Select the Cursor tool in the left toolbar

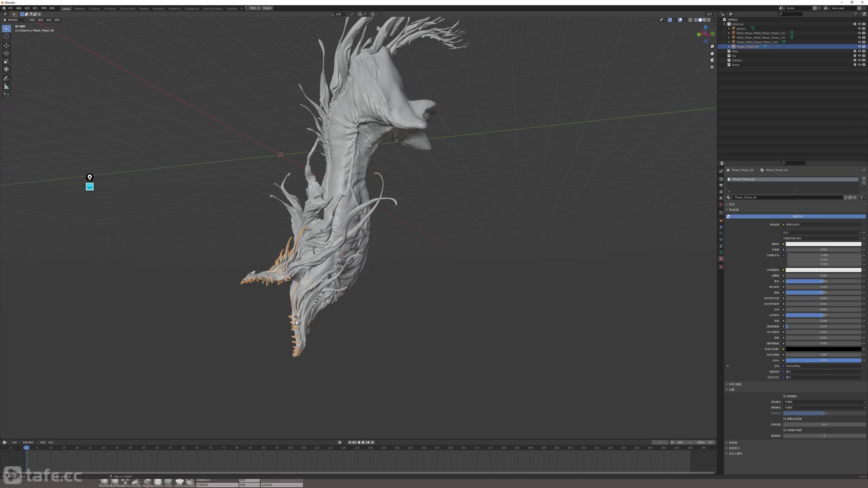tap(6, 37)
